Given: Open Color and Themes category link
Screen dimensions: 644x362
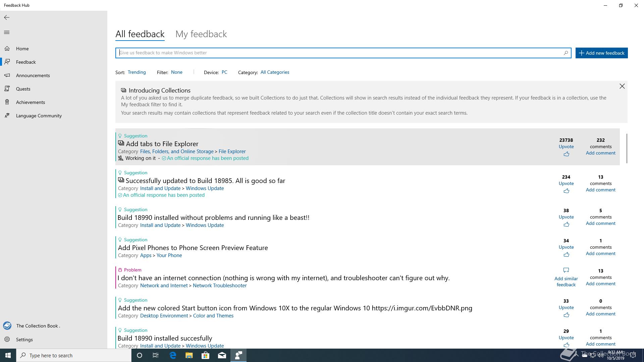Looking at the screenshot, I should 213,316.
